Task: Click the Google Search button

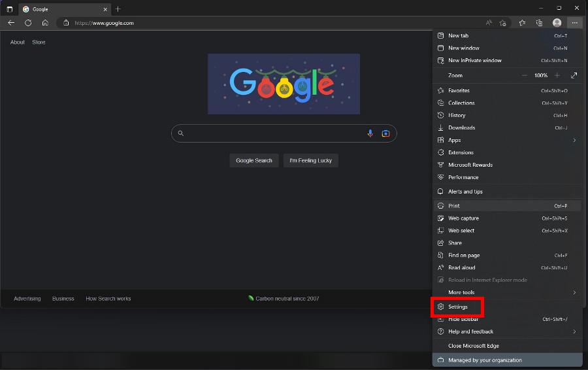Action: pos(254,161)
